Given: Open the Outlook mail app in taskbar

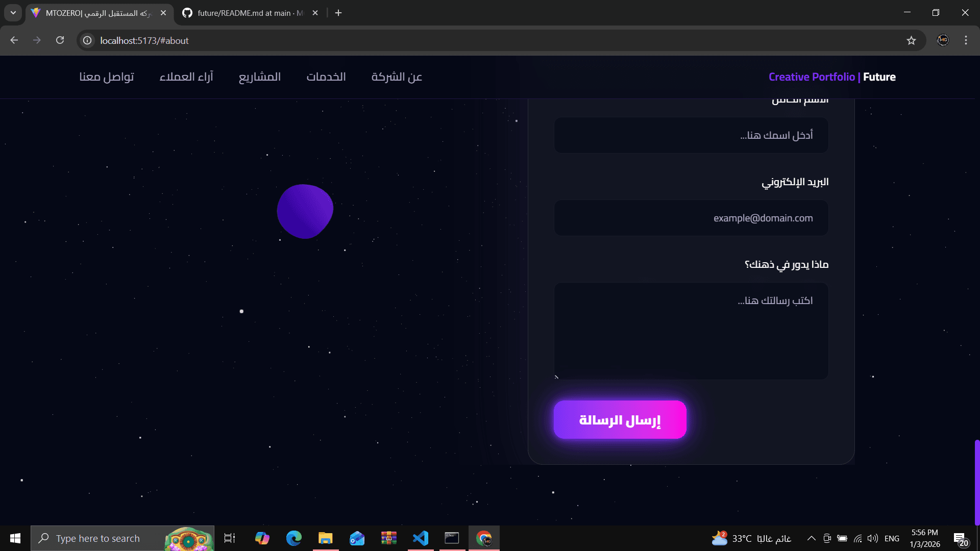Looking at the screenshot, I should pyautogui.click(x=357, y=538).
